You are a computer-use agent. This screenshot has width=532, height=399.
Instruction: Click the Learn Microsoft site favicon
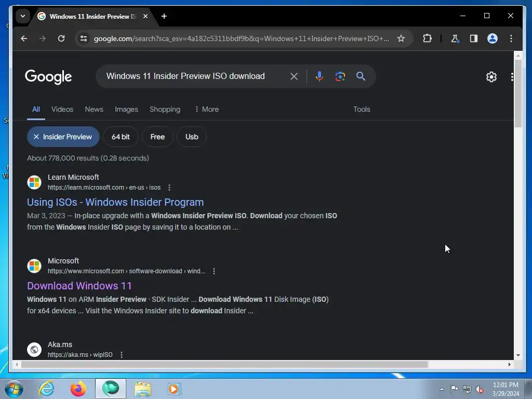(34, 182)
